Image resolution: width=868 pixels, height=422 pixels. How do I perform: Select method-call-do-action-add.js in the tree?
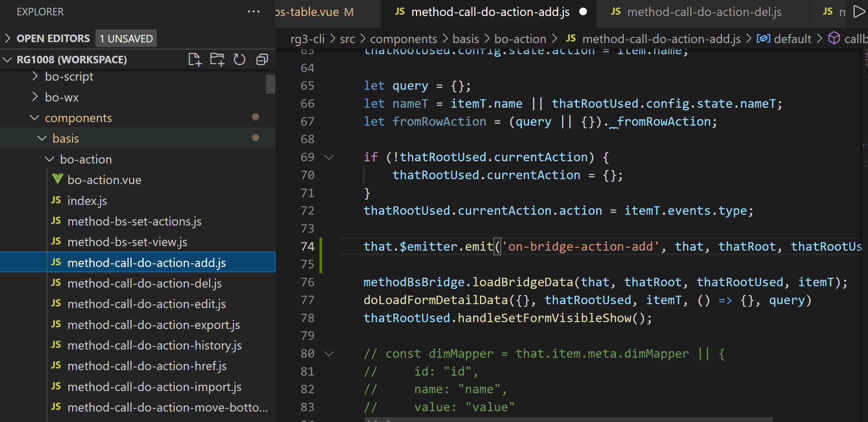138,262
